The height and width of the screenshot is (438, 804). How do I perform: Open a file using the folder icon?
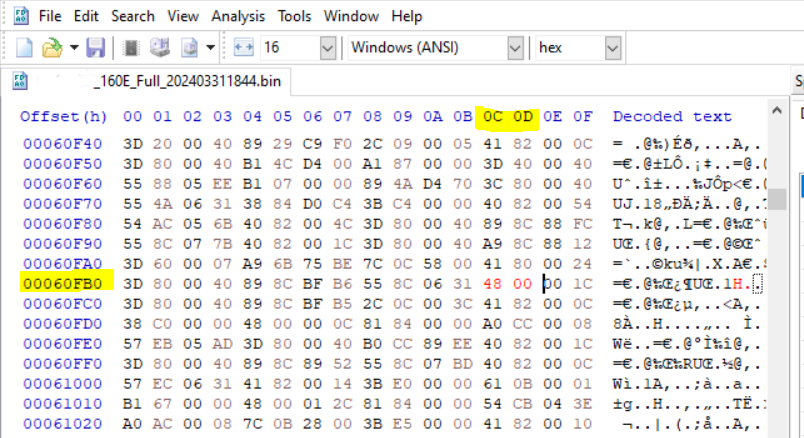[x=52, y=48]
